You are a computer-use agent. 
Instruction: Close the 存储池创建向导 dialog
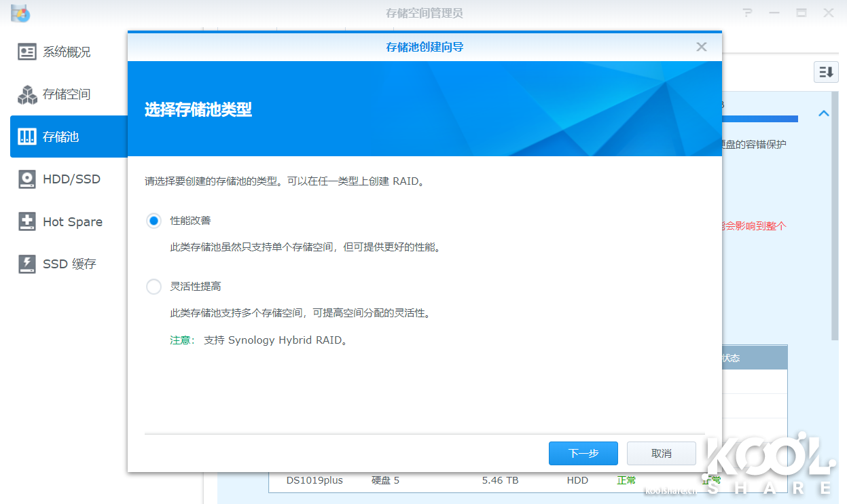tap(702, 47)
